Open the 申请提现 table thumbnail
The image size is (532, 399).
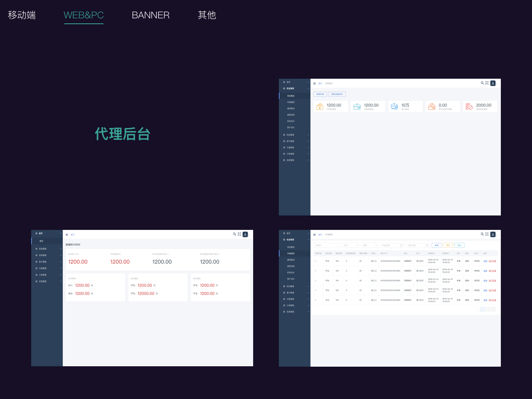[x=390, y=298]
